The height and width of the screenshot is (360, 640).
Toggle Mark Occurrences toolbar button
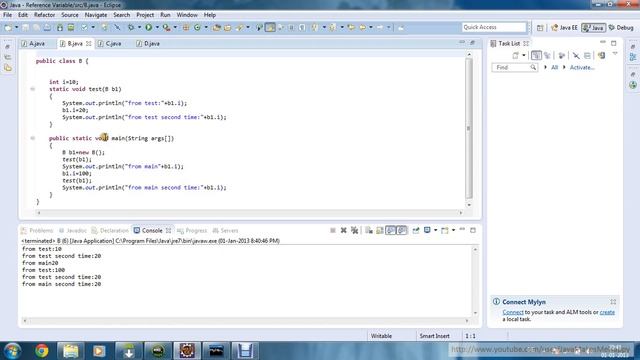click(x=270, y=27)
